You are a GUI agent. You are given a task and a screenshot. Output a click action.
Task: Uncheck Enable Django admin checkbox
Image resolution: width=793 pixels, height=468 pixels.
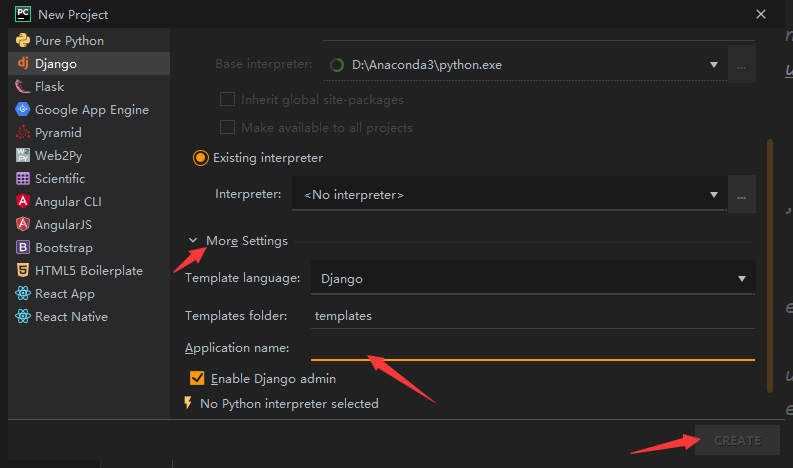click(197, 378)
